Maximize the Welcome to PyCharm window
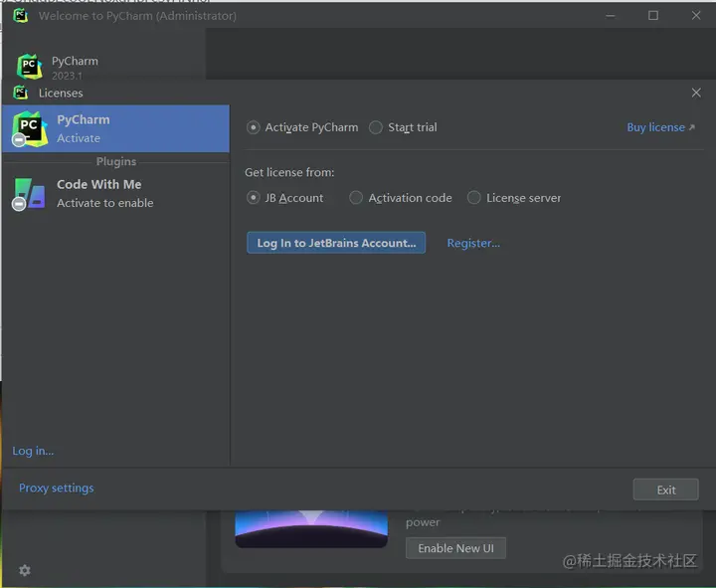This screenshot has height=588, width=716. pos(653,16)
